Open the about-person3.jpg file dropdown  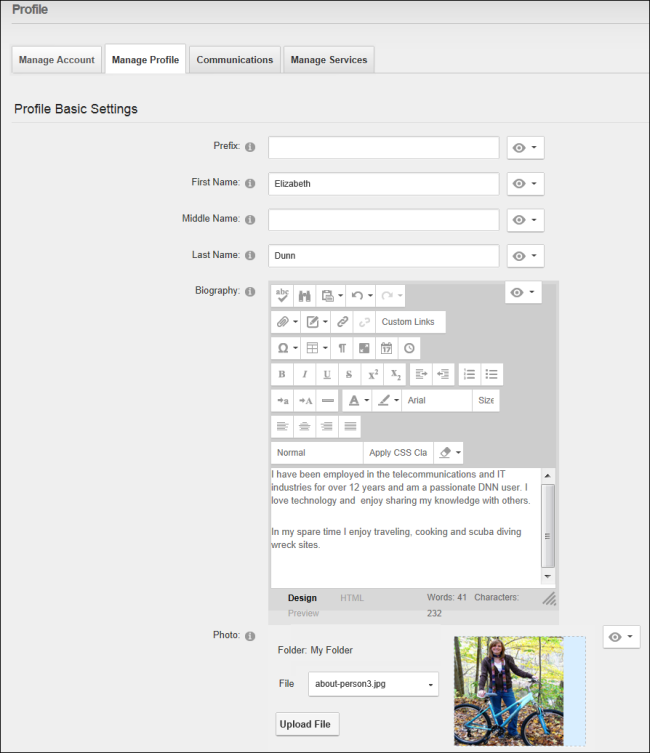pyautogui.click(x=373, y=684)
